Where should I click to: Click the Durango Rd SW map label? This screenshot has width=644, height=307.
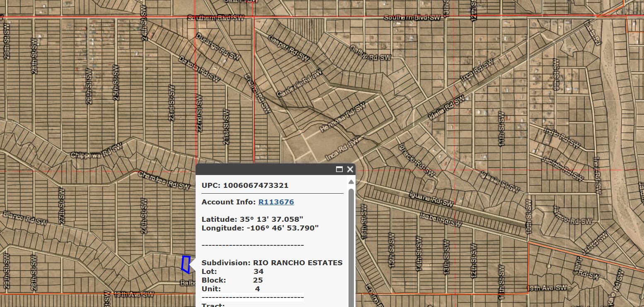217,47
